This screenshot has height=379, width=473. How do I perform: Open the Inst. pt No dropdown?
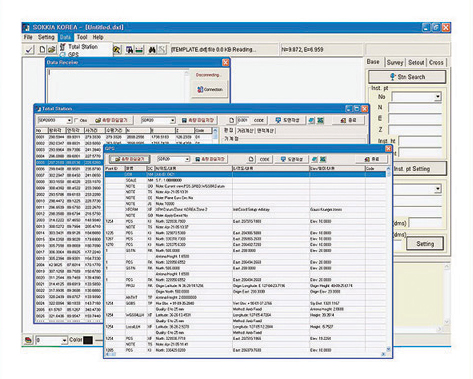click(438, 97)
